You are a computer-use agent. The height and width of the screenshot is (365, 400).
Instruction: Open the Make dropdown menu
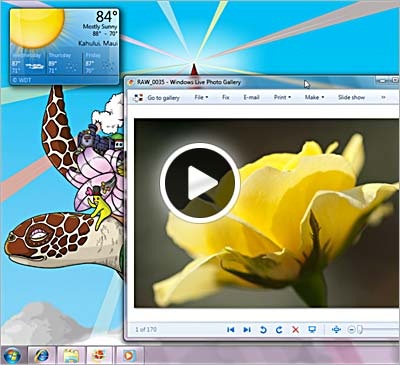pyautogui.click(x=314, y=97)
